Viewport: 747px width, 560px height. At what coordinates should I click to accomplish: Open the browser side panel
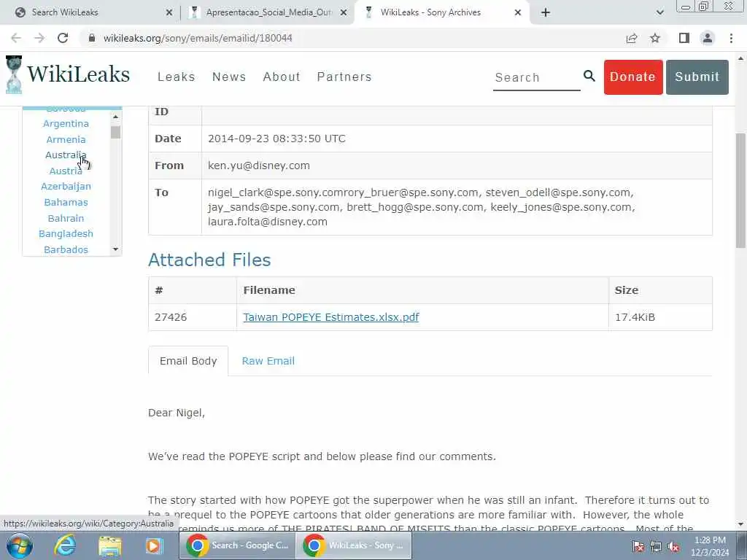tap(684, 38)
